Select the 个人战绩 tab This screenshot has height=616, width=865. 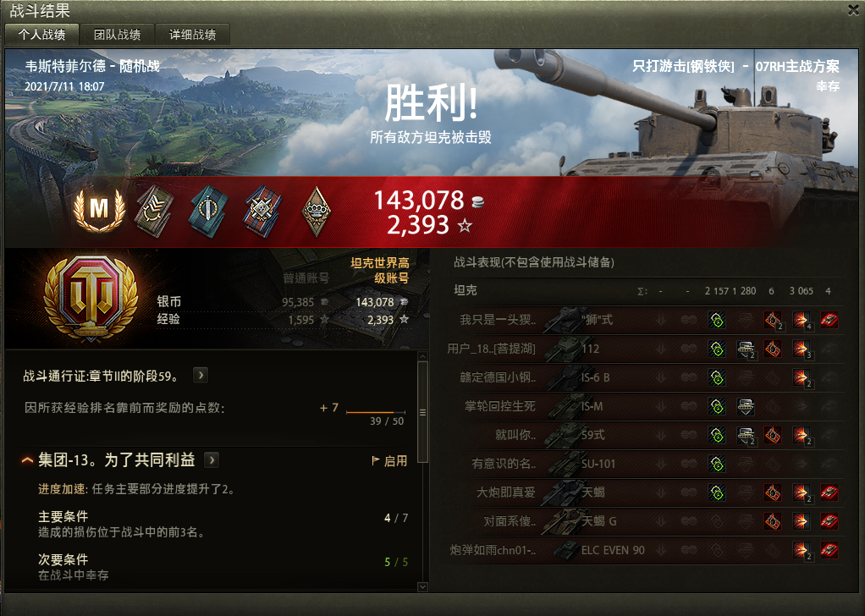tap(42, 34)
